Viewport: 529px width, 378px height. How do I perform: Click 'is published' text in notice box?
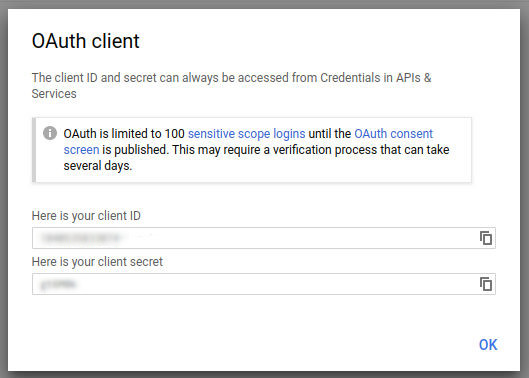(x=135, y=150)
